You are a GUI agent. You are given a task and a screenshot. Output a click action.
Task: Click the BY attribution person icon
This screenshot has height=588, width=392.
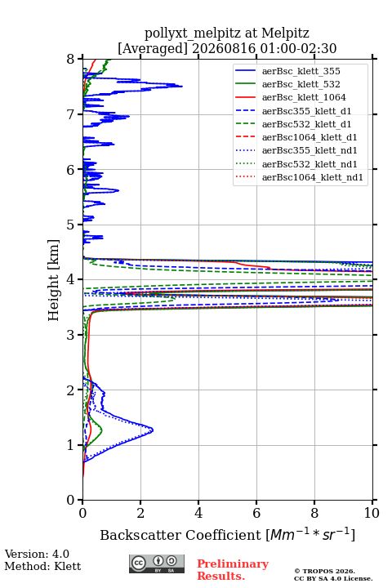(158, 561)
